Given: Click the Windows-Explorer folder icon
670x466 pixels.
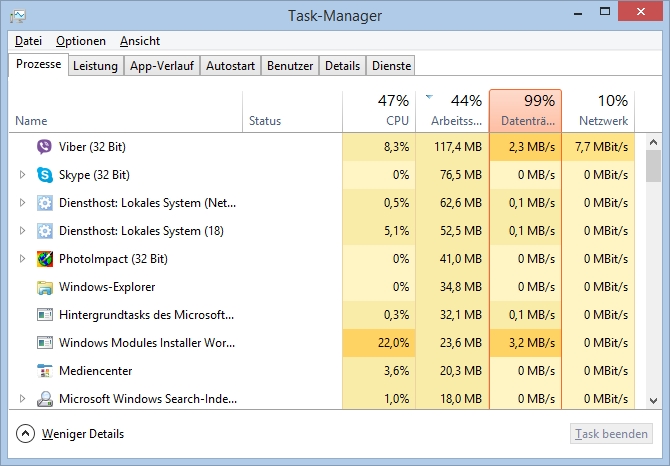Looking at the screenshot, I should (44, 287).
